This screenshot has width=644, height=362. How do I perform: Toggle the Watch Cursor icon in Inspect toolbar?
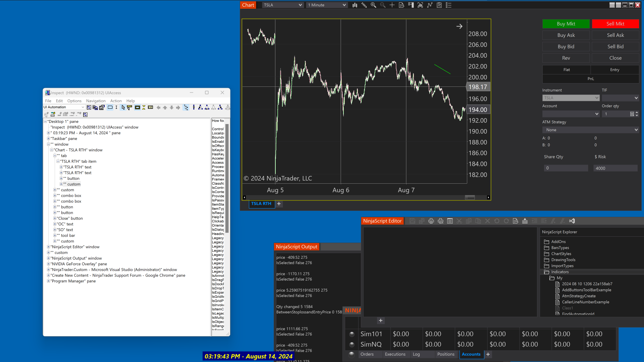123,107
